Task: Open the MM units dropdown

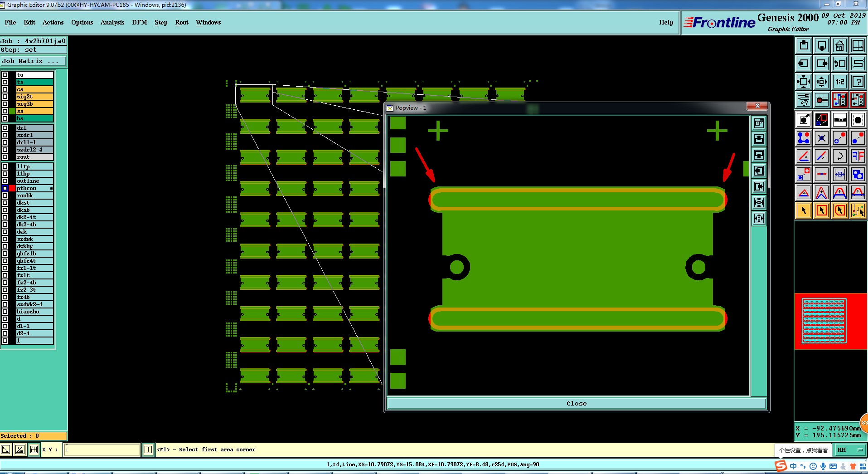Action: (x=850, y=450)
